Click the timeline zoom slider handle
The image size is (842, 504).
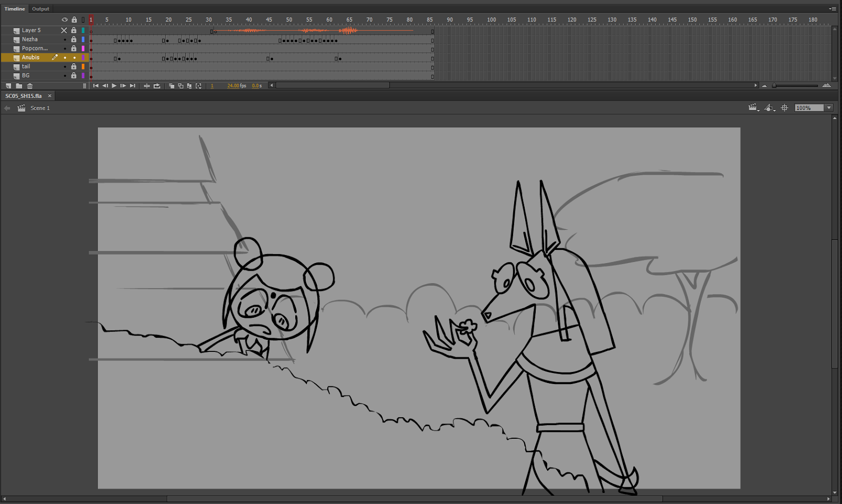pos(774,86)
